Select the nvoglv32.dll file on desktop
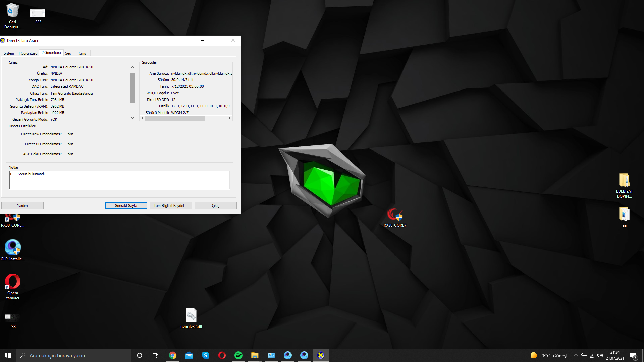 tap(191, 316)
